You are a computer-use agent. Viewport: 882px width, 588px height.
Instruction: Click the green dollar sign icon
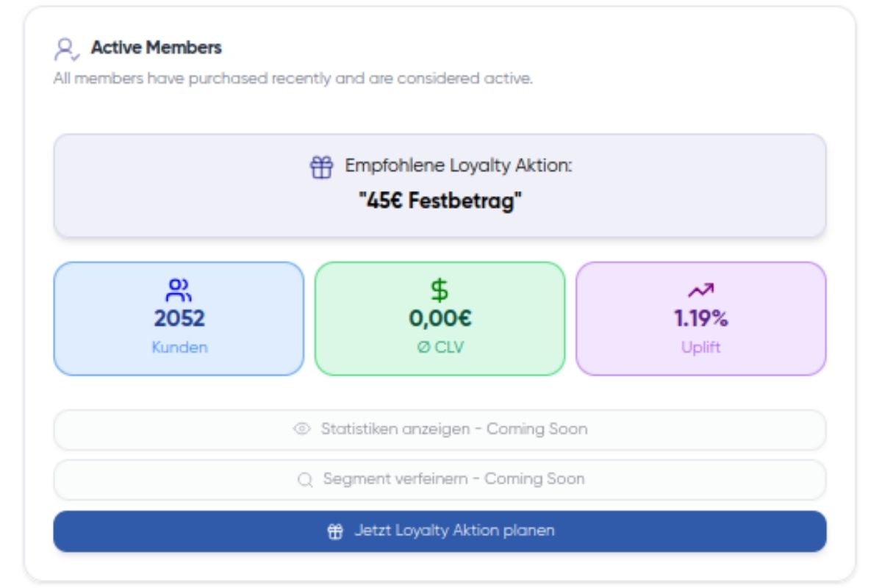click(x=440, y=290)
